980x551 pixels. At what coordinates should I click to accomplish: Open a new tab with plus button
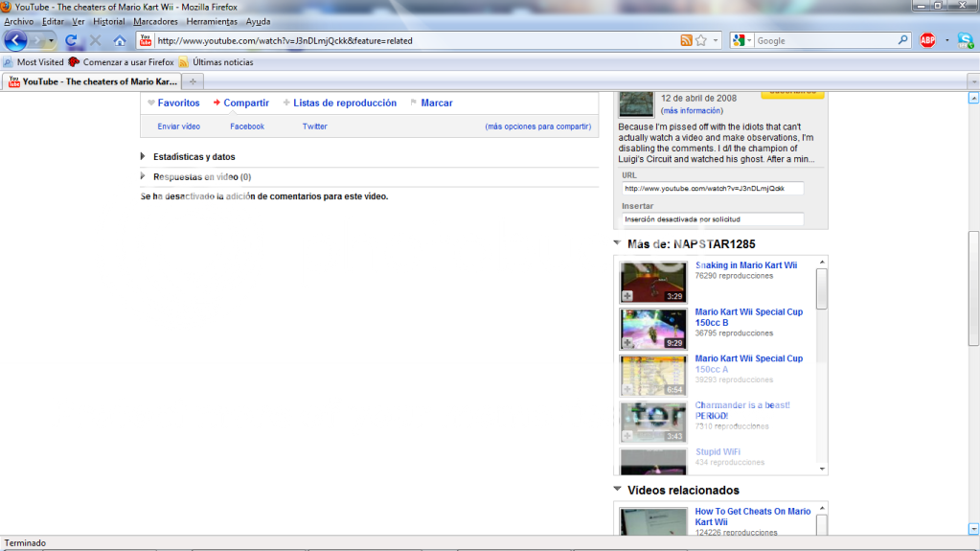click(193, 81)
